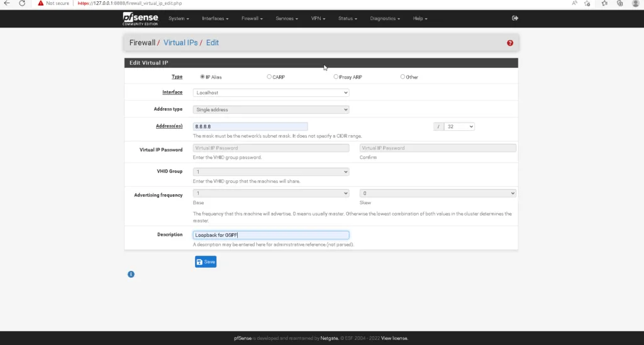Click the Confirm Virtual IP Password field

coord(438,148)
